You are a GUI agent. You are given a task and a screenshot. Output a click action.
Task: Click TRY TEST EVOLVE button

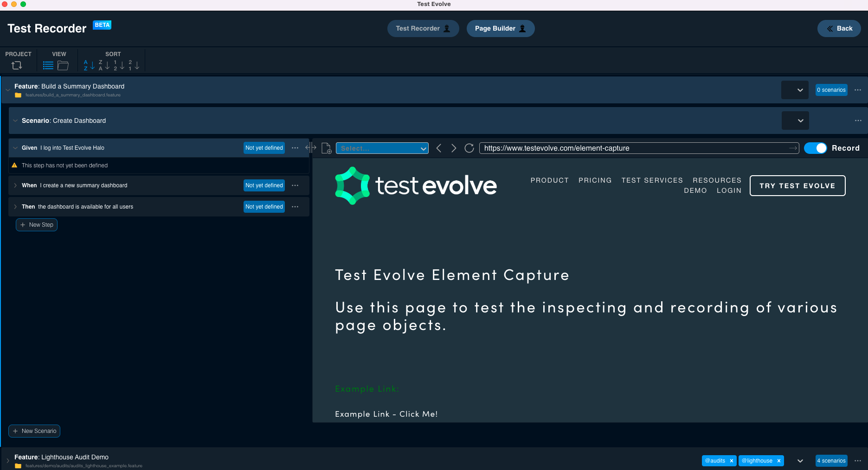click(797, 185)
